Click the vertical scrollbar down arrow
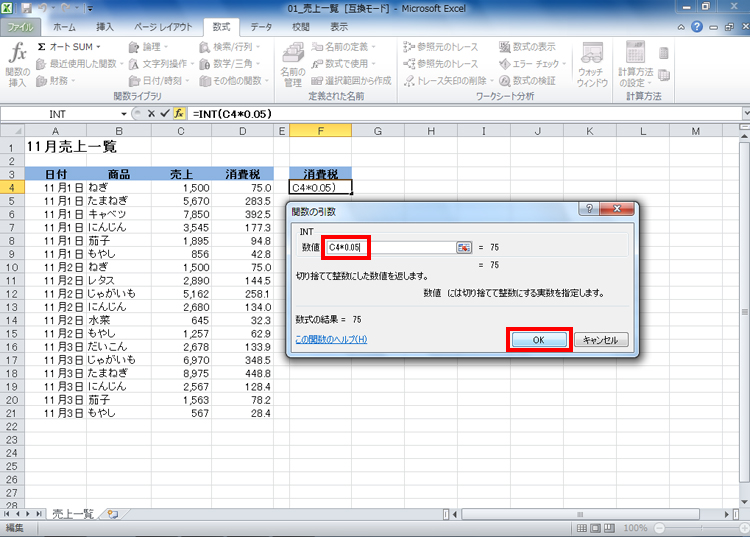Viewport: 750px width, 537px height. point(744,502)
